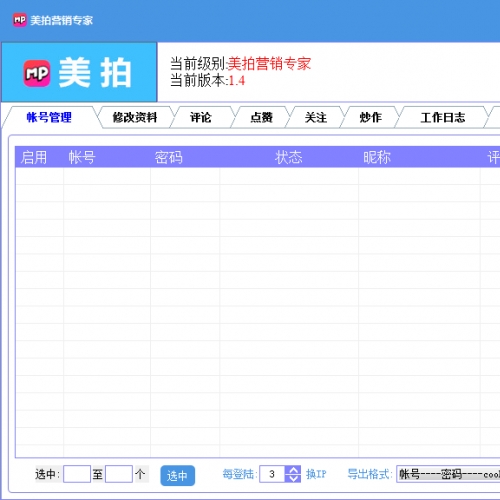
Task: Increase the 每登陆 count with up arrow
Action: point(293,470)
